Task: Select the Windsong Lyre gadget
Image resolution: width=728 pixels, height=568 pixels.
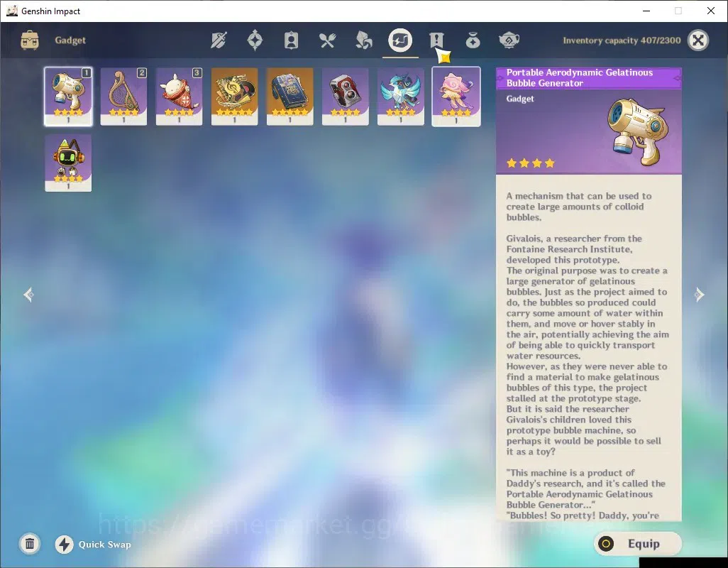Action: (x=123, y=96)
